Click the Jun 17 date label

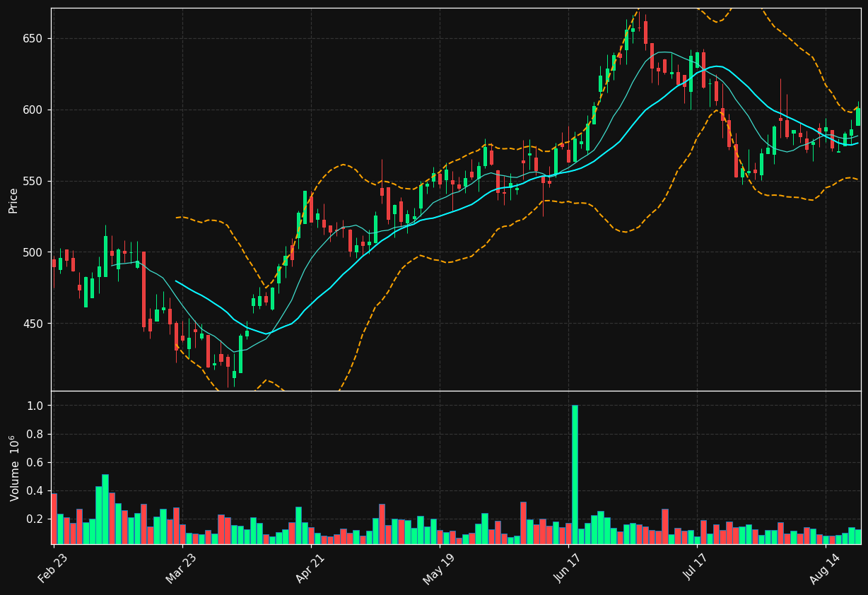point(568,567)
